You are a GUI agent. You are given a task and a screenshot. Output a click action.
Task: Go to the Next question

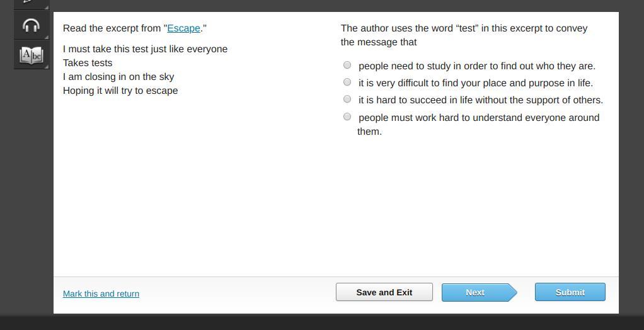[x=476, y=292]
